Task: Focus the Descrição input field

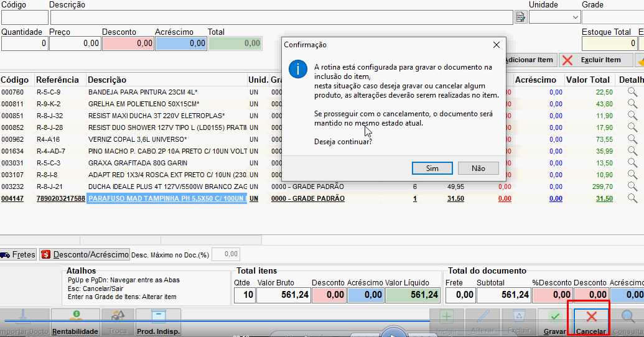Action: (x=282, y=17)
